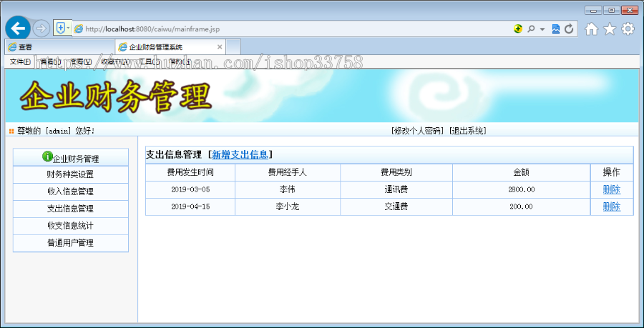Click the 尊敬的 [admin] 您好 greeting text
The image size is (644, 328).
click(56, 131)
